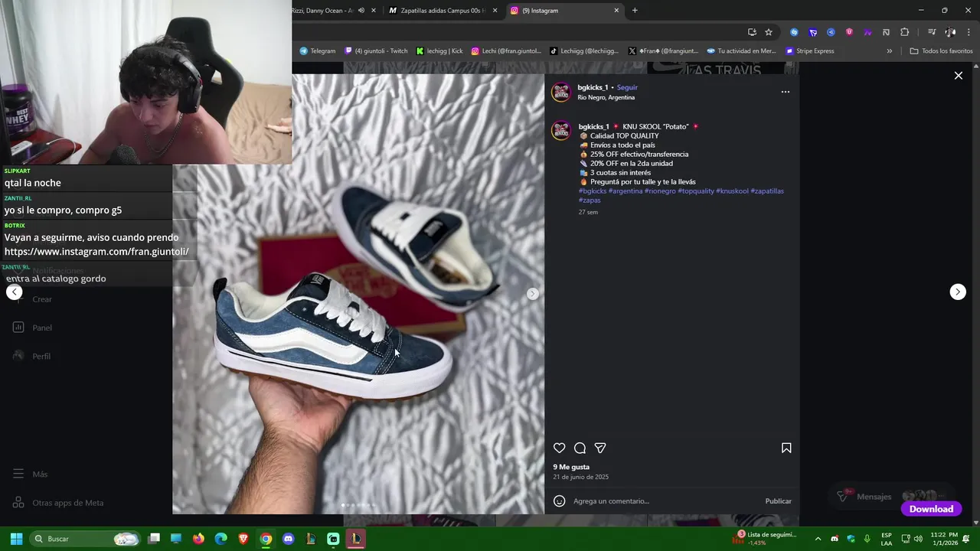Share the post with the paper plane icon
Image resolution: width=980 pixels, height=551 pixels.
[x=600, y=448]
